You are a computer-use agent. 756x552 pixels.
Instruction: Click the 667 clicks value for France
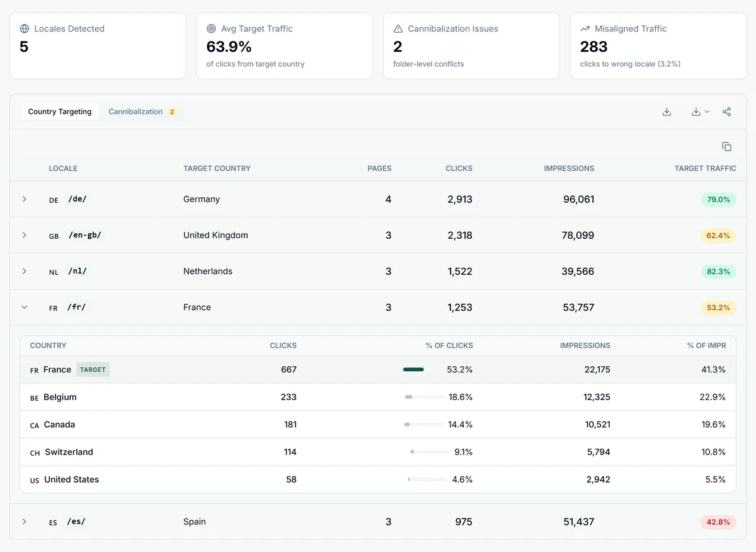(289, 369)
